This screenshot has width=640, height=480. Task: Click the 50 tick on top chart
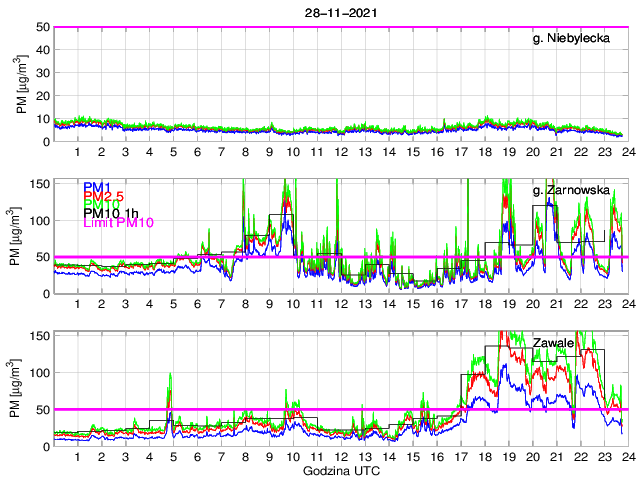tap(43, 27)
